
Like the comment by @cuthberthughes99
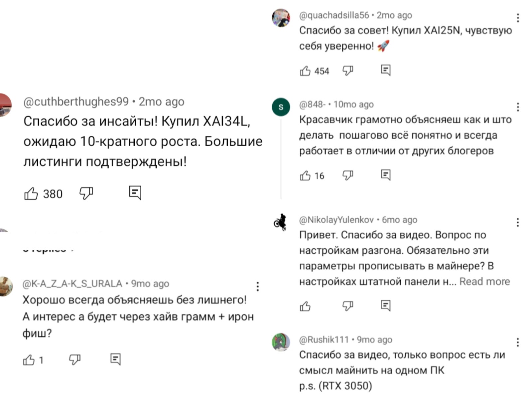click(31, 194)
